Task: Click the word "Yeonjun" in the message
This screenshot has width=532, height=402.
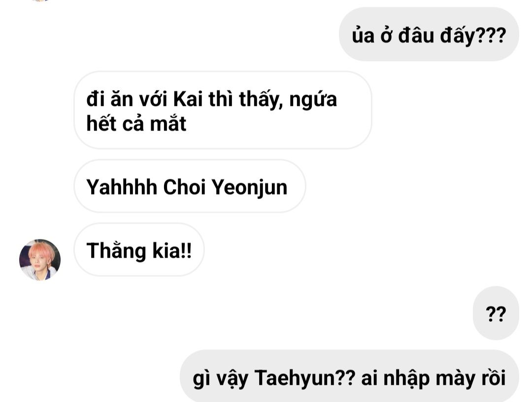Action: (x=249, y=188)
